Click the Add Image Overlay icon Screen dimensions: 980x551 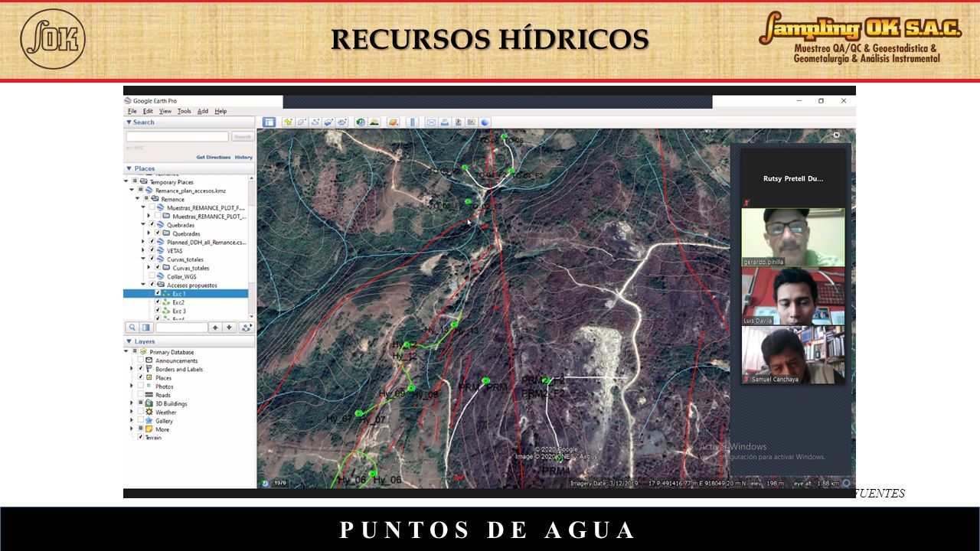(328, 122)
